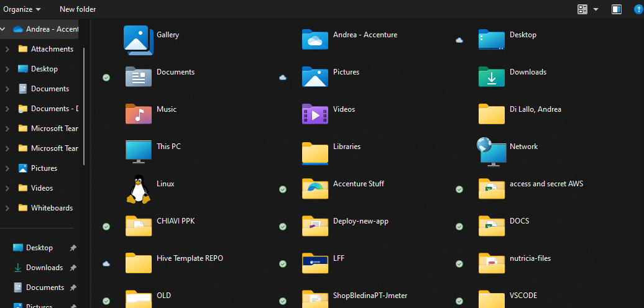Open the Desktop folder icon in main pane
The height and width of the screenshot is (308, 644).
tap(492, 39)
